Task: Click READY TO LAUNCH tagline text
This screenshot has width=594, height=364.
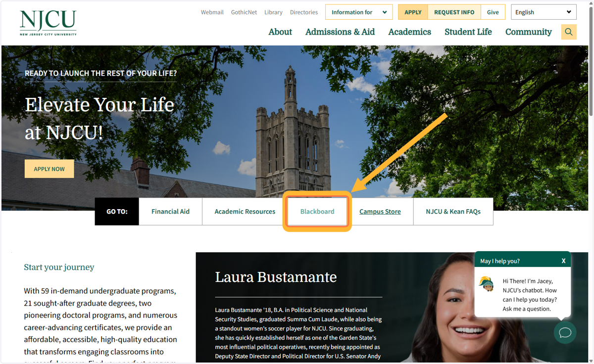Action: click(x=100, y=73)
